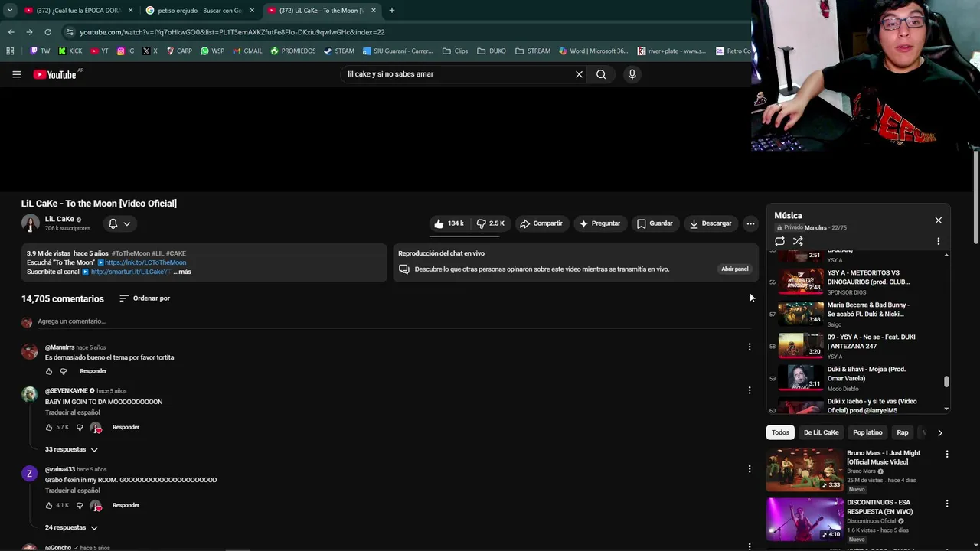Click the playlist panel scrollbar thumb
This screenshot has height=551, width=980.
pos(946,382)
